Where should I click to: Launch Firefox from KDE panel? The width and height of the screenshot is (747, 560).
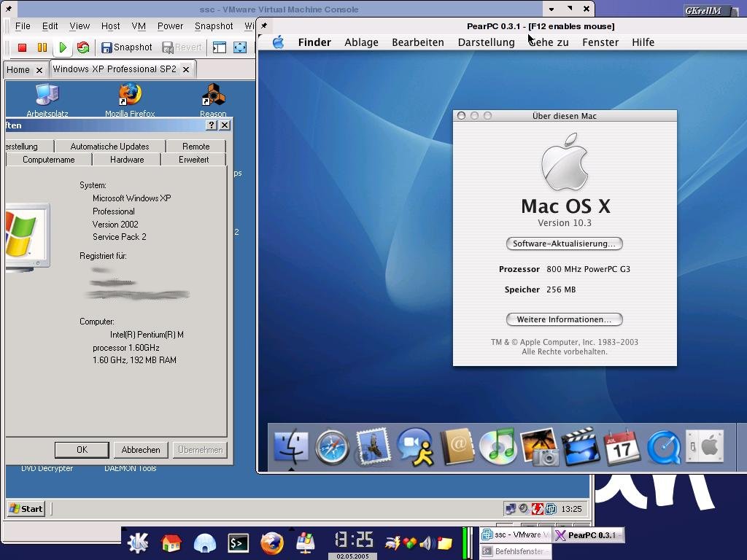[272, 542]
